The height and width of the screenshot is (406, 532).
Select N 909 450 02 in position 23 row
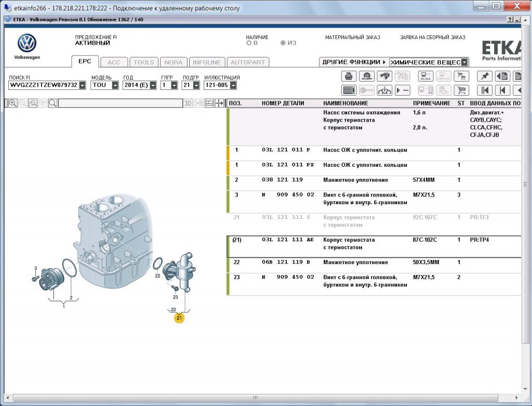[288, 277]
